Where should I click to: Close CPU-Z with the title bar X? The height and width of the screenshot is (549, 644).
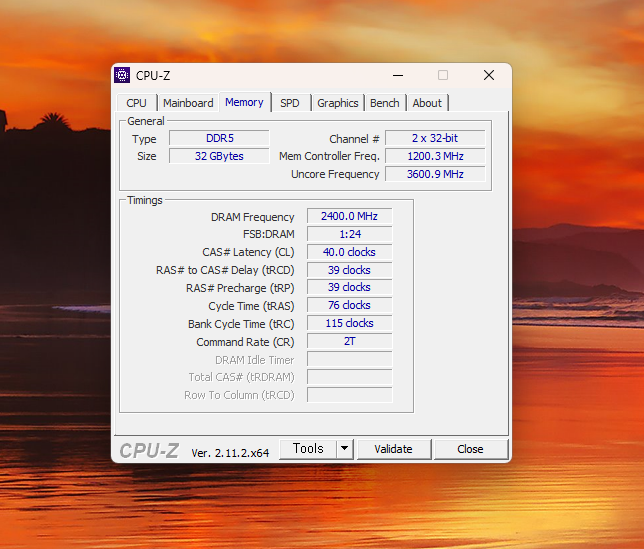coord(489,75)
